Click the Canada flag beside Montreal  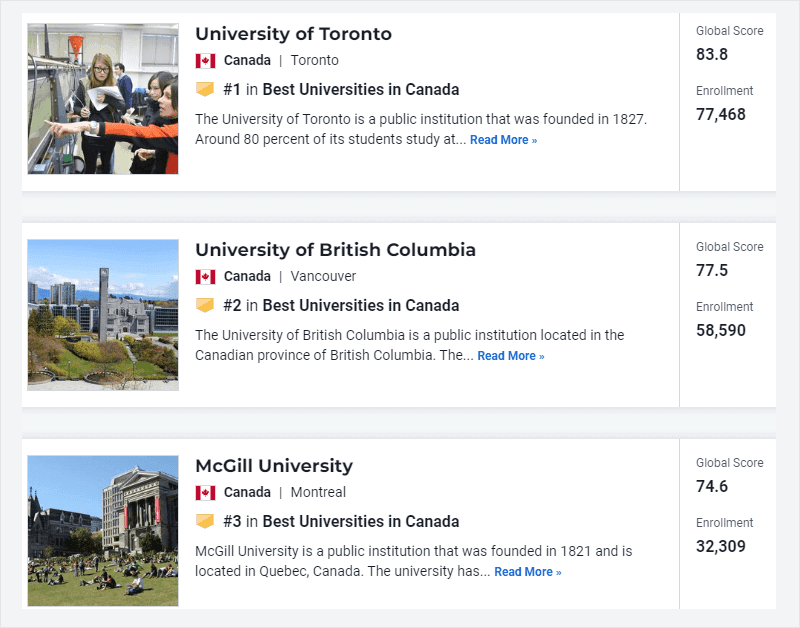click(205, 493)
